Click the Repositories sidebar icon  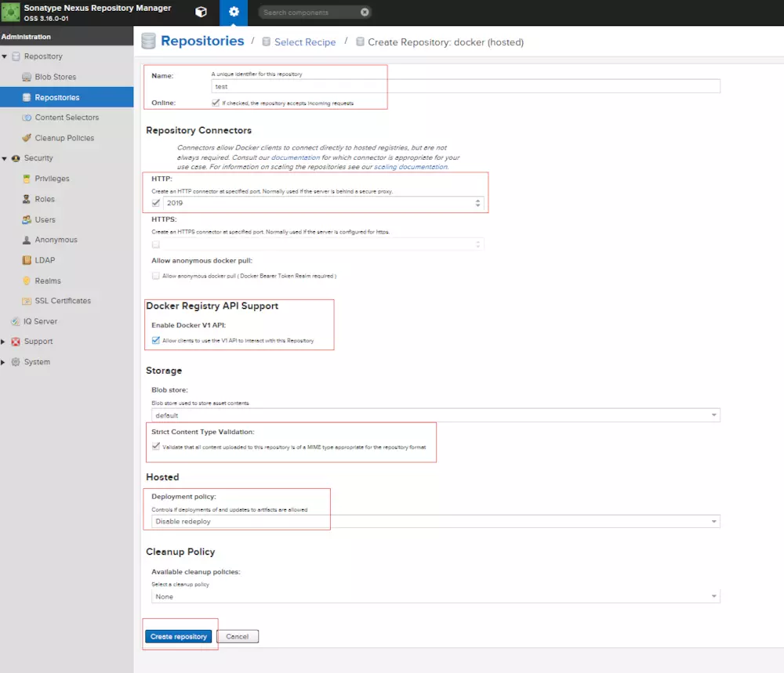click(x=27, y=97)
